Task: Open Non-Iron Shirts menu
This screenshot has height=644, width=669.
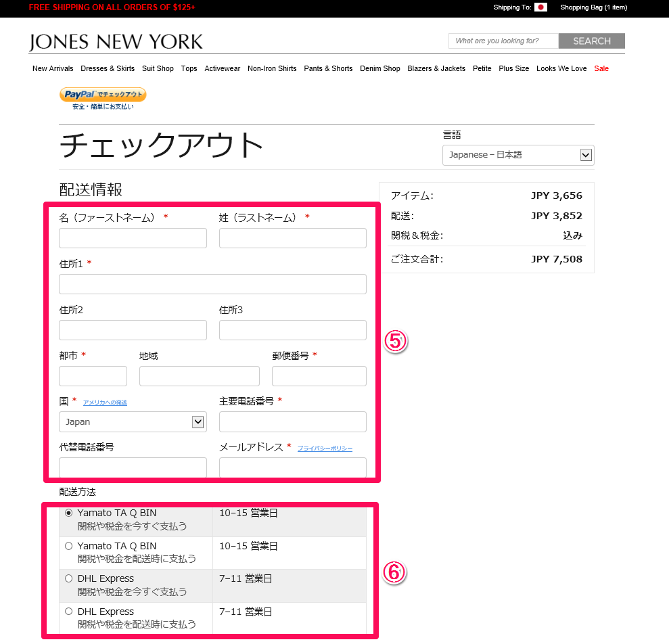Action: click(272, 68)
